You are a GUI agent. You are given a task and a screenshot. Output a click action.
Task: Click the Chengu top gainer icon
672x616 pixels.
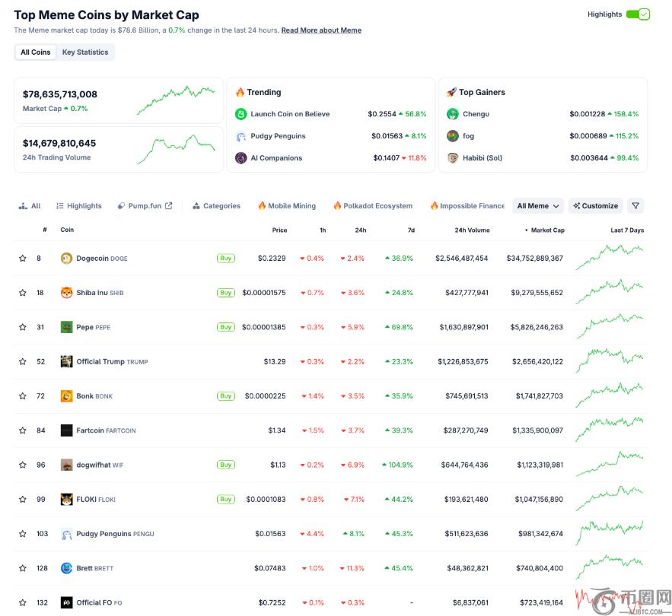[x=452, y=114]
